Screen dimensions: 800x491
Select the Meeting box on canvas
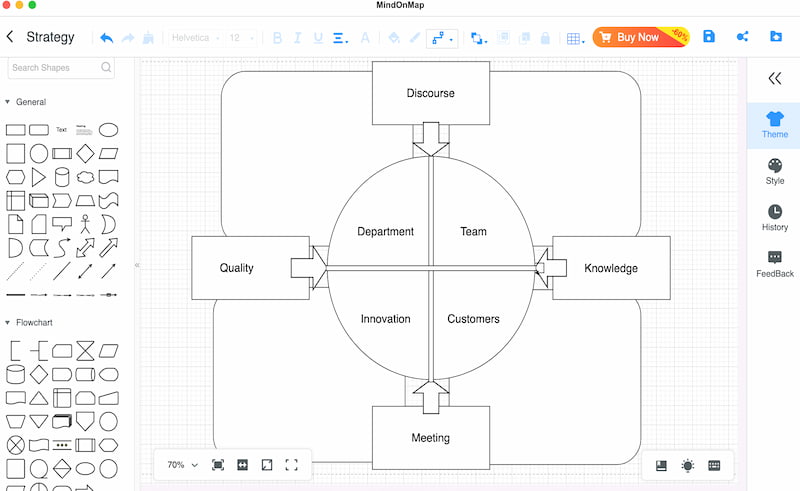point(431,438)
